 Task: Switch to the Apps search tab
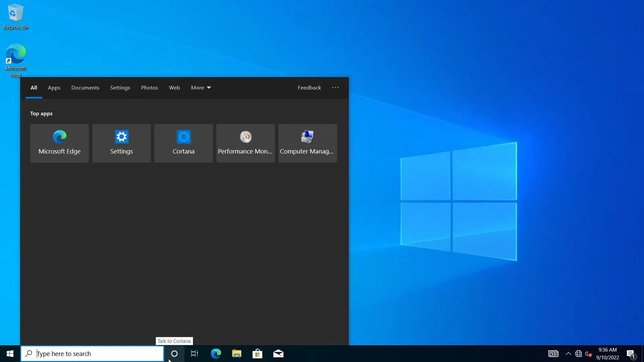coord(54,87)
